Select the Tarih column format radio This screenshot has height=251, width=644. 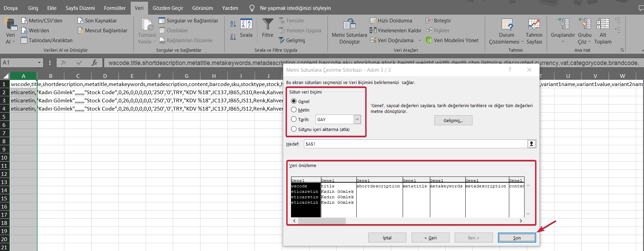point(294,119)
